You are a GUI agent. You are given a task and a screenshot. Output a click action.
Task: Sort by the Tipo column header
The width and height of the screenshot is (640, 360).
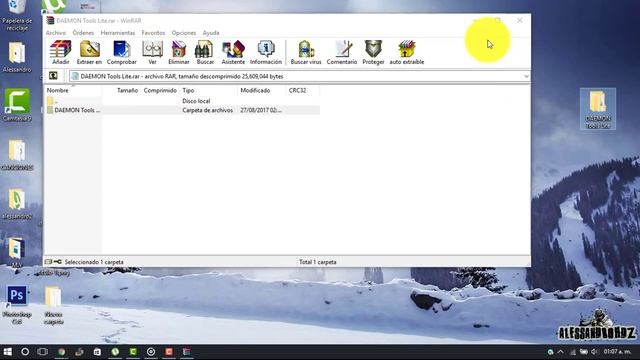click(x=209, y=90)
